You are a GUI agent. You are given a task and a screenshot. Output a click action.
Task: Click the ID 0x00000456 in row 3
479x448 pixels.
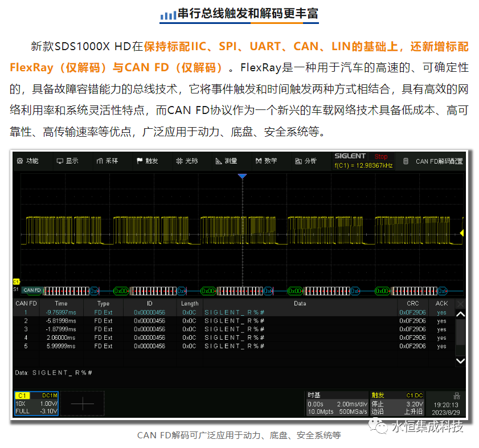(149, 329)
